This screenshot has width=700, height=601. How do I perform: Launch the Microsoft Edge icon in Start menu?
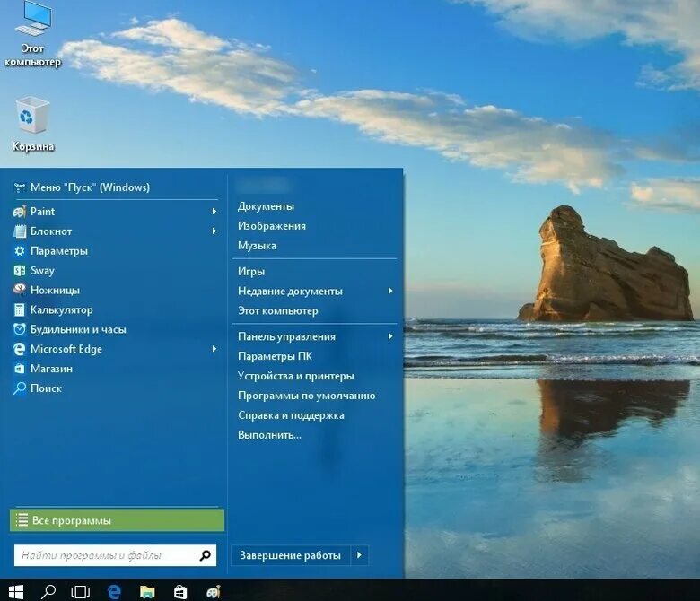tap(19, 349)
